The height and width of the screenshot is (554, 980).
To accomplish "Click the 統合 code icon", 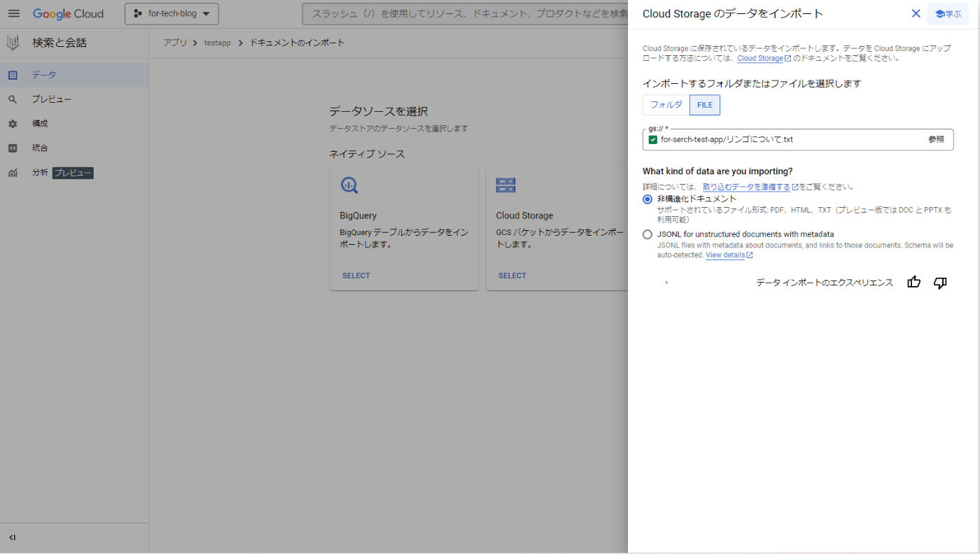I will [13, 148].
